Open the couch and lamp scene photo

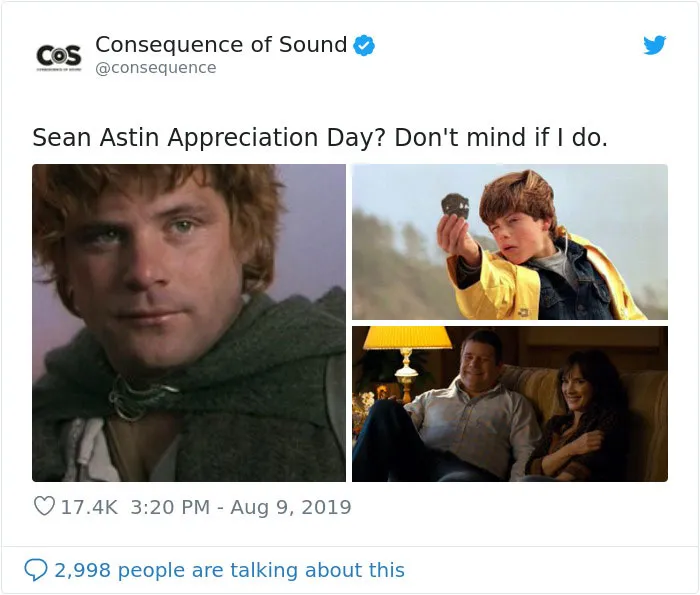[510, 404]
